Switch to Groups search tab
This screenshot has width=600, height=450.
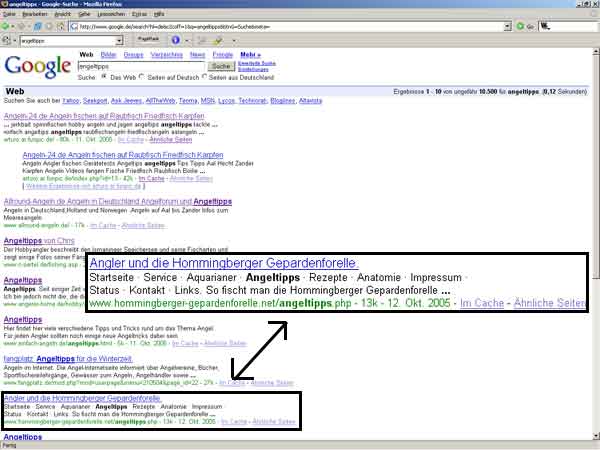(x=133, y=55)
